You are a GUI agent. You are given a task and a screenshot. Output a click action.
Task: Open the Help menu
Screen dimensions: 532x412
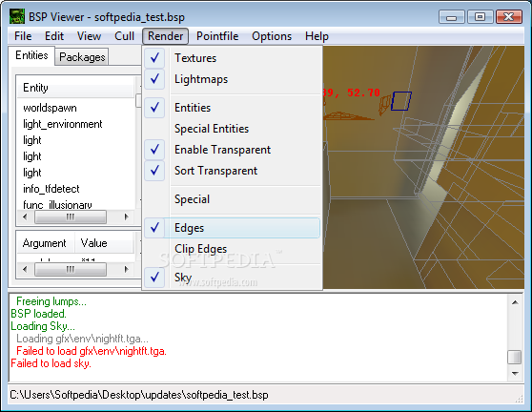(x=317, y=36)
